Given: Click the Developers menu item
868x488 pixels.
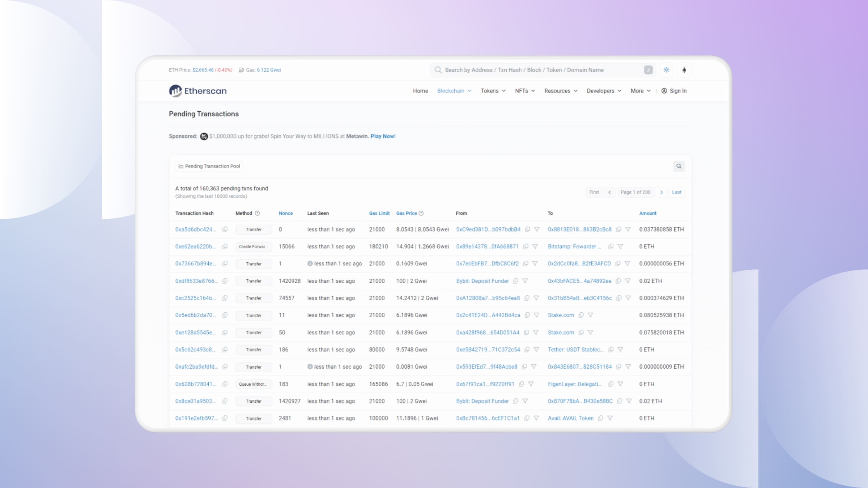Looking at the screenshot, I should (x=599, y=91).
